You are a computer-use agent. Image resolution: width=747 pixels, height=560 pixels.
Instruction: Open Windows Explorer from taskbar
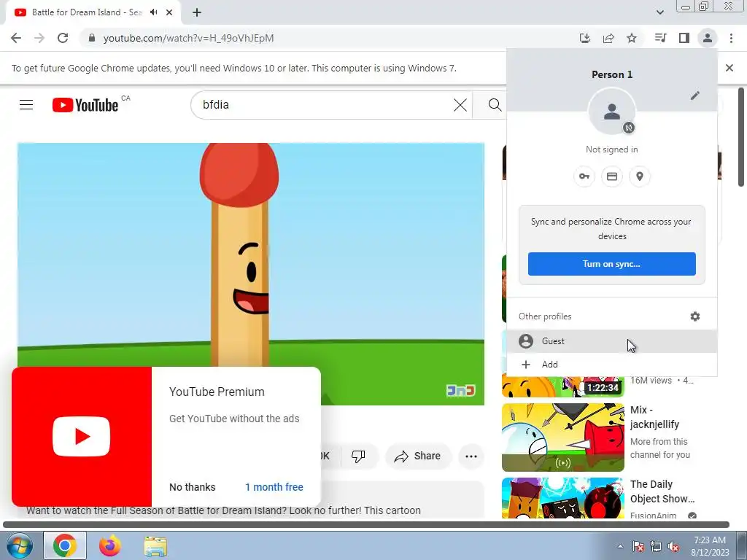pyautogui.click(x=155, y=545)
